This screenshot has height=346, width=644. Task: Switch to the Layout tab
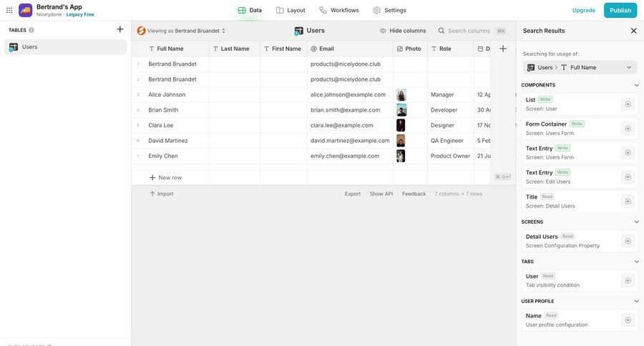point(291,10)
